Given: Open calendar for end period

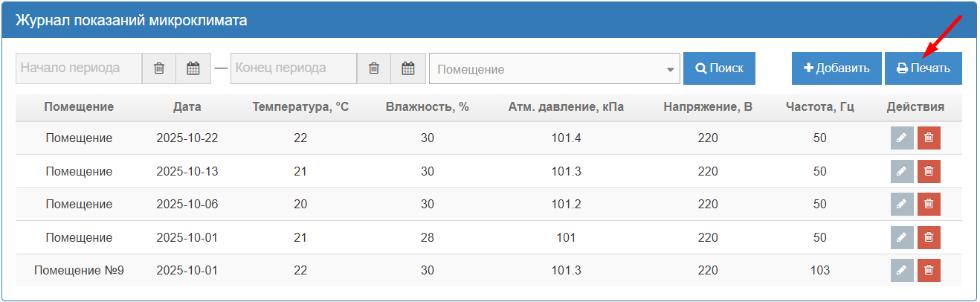Looking at the screenshot, I should (x=408, y=68).
